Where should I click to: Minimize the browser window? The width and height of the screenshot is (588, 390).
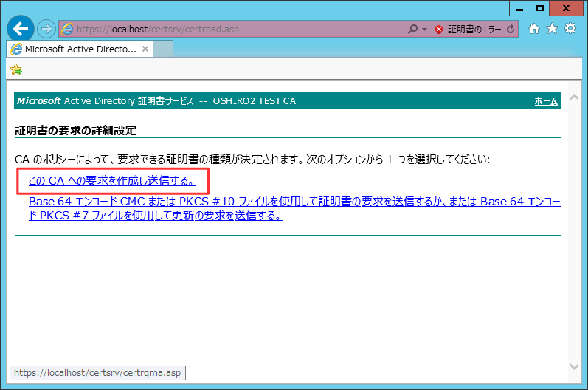click(x=519, y=8)
